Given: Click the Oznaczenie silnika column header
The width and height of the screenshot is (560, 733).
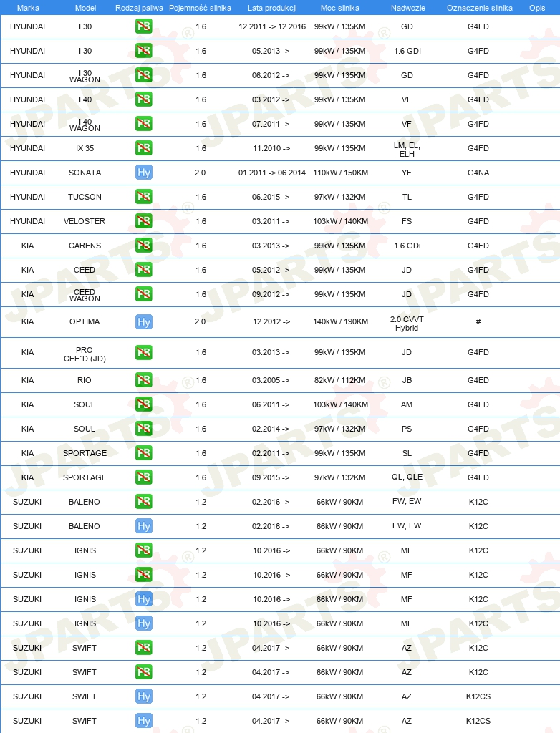Looking at the screenshot, I should 480,8.
